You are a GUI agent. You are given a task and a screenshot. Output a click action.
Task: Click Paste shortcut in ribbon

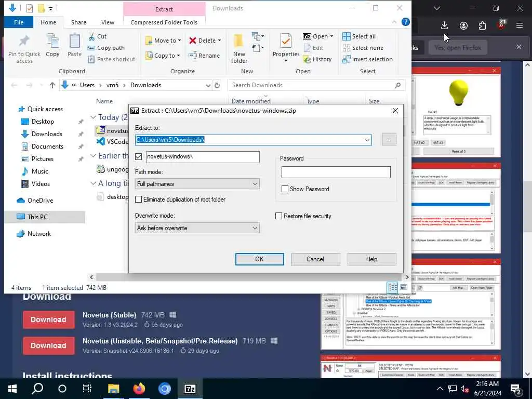click(x=111, y=59)
